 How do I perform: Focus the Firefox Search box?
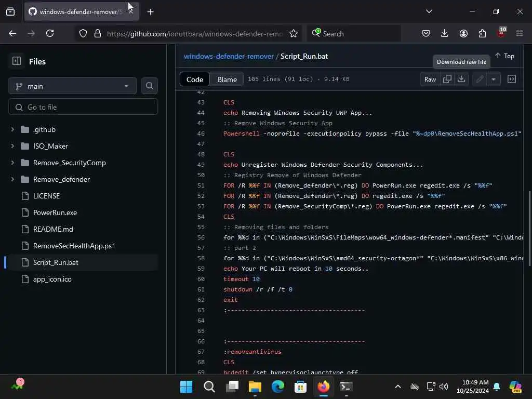point(354,33)
